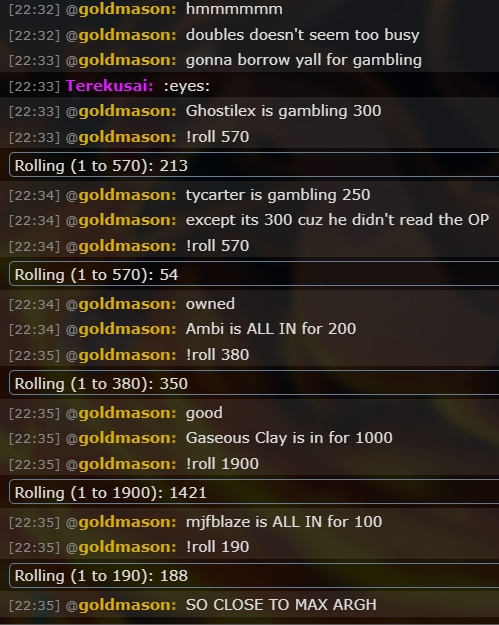Click the 'Gaseous Clay is in for 1000' message
Screen dimensions: 499x625
pyautogui.click(x=289, y=438)
